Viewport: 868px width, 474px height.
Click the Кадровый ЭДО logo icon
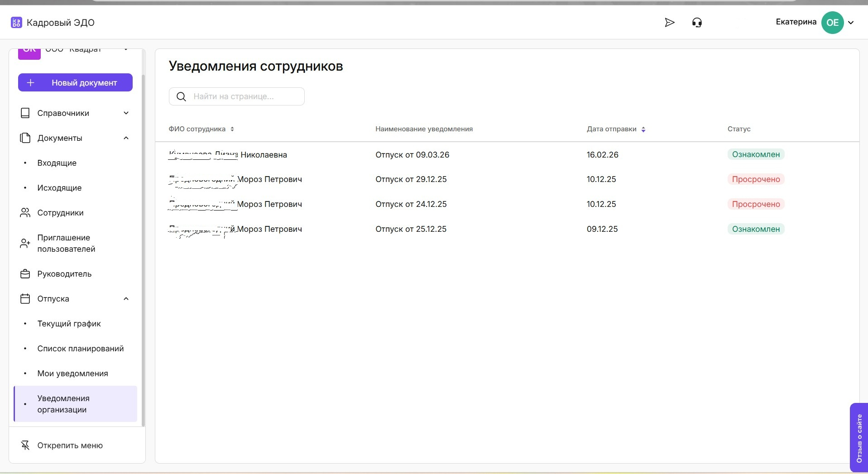click(x=16, y=23)
